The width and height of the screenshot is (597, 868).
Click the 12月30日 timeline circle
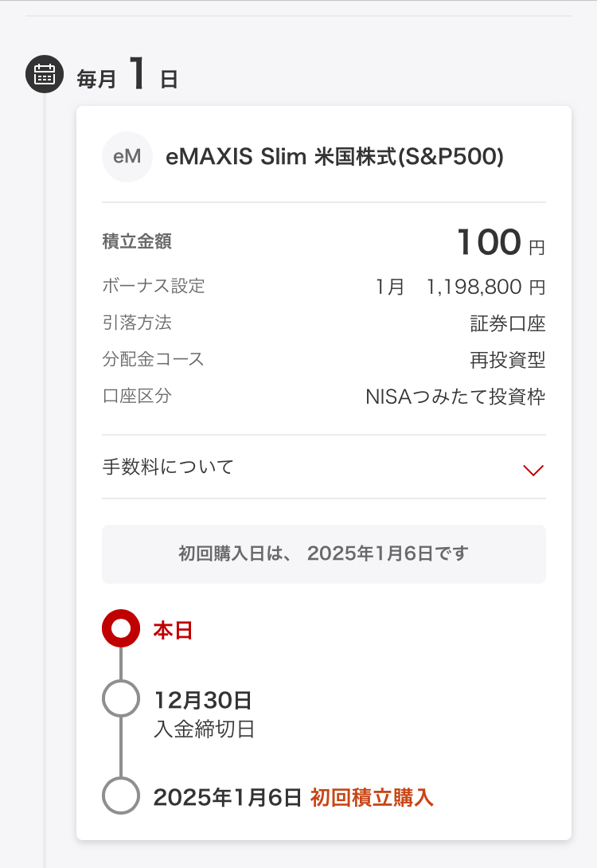click(121, 699)
